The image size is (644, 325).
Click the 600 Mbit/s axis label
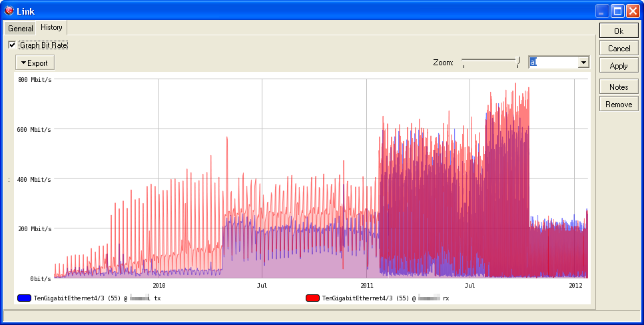tap(35, 129)
